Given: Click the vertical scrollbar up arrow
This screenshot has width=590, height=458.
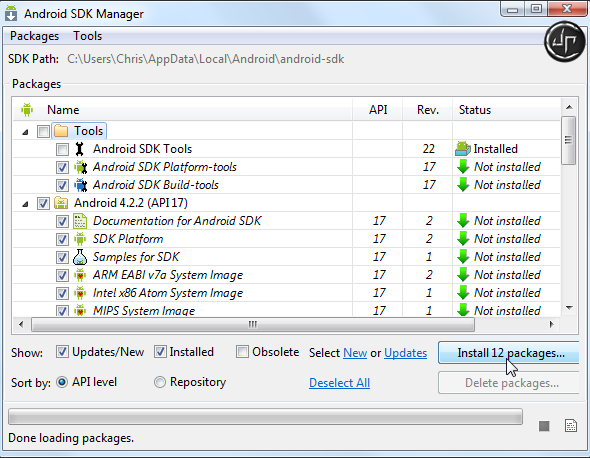Looking at the screenshot, I should [569, 108].
